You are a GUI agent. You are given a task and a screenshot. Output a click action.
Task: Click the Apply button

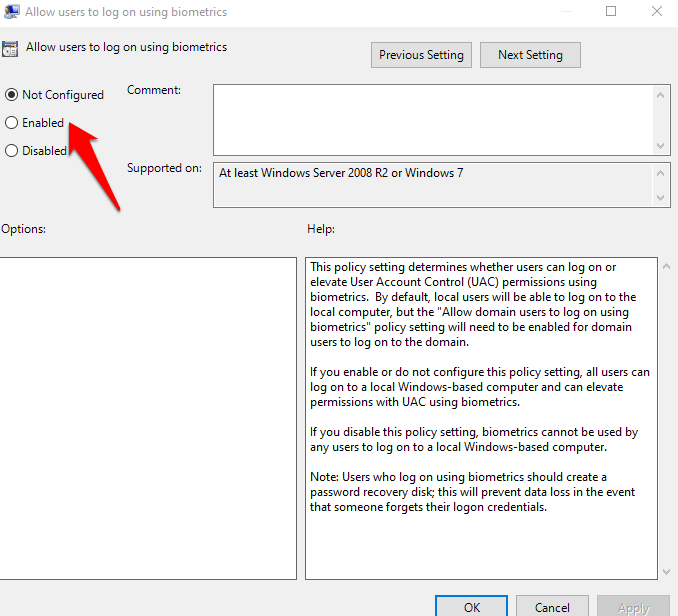(633, 607)
